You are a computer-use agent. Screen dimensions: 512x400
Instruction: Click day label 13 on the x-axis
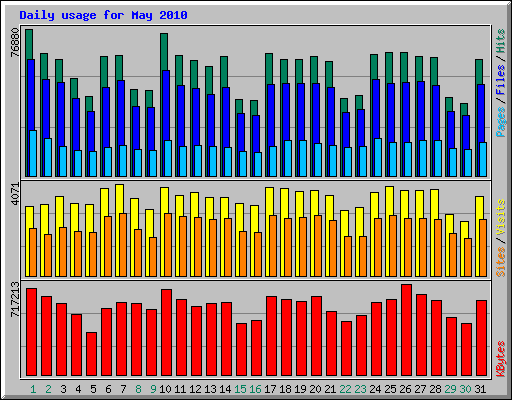coord(210,389)
